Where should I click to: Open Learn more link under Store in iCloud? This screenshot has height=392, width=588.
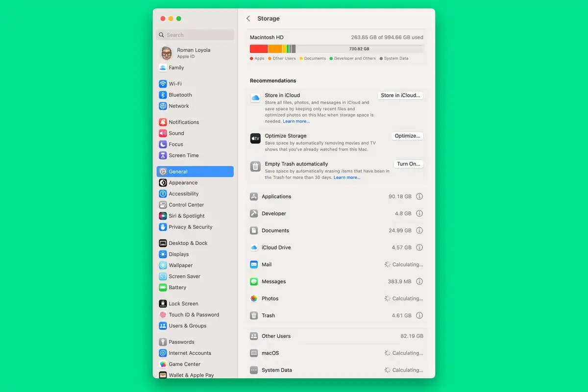pos(296,122)
